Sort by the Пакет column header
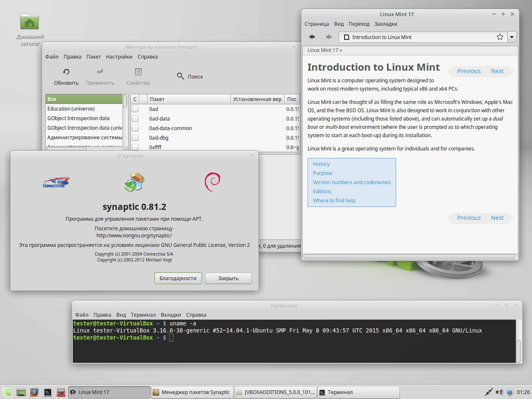 pyautogui.click(x=189, y=99)
